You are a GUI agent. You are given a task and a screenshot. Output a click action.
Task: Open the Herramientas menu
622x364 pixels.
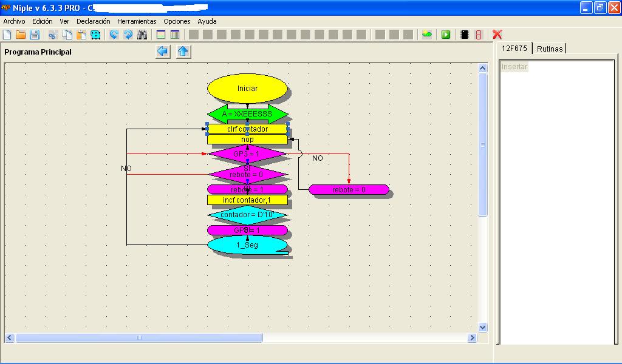coord(137,21)
